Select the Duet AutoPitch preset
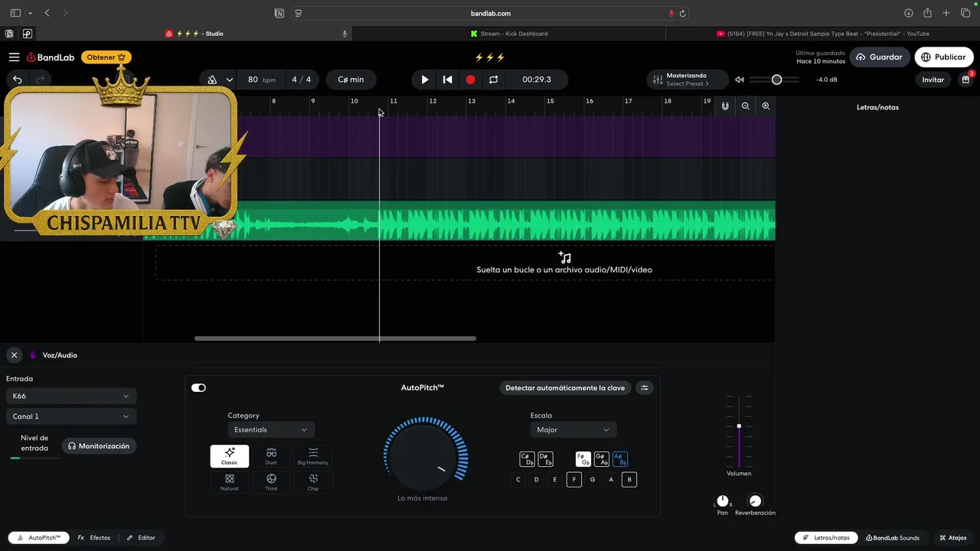 click(x=271, y=456)
